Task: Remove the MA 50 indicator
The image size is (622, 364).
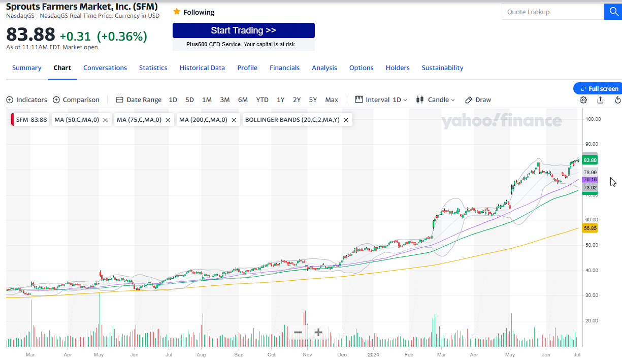Action: pos(105,120)
